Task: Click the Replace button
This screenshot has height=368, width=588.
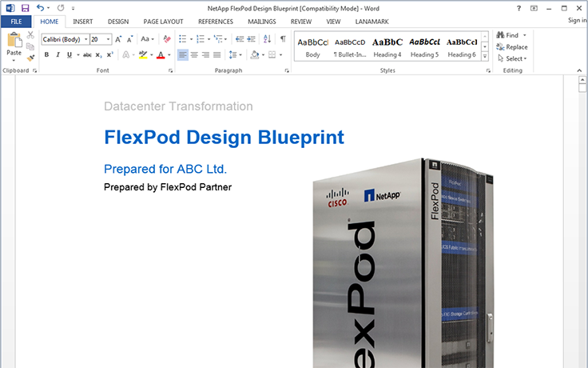Action: coord(511,46)
